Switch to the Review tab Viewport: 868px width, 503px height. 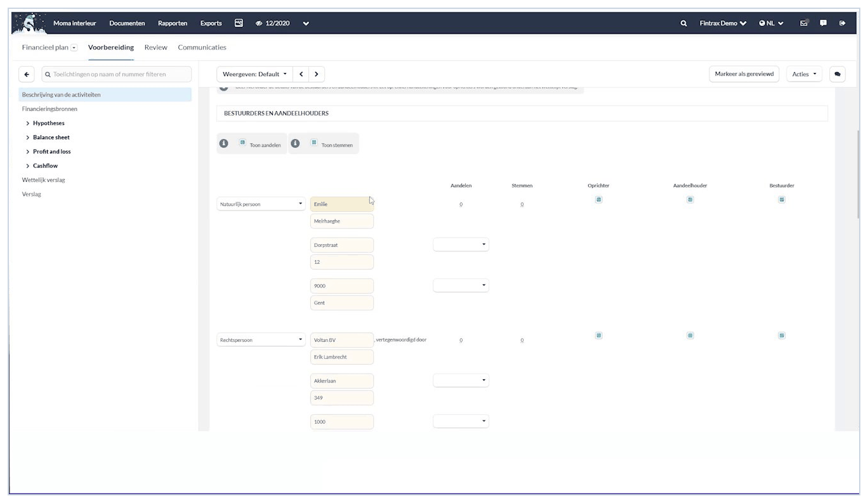155,48
